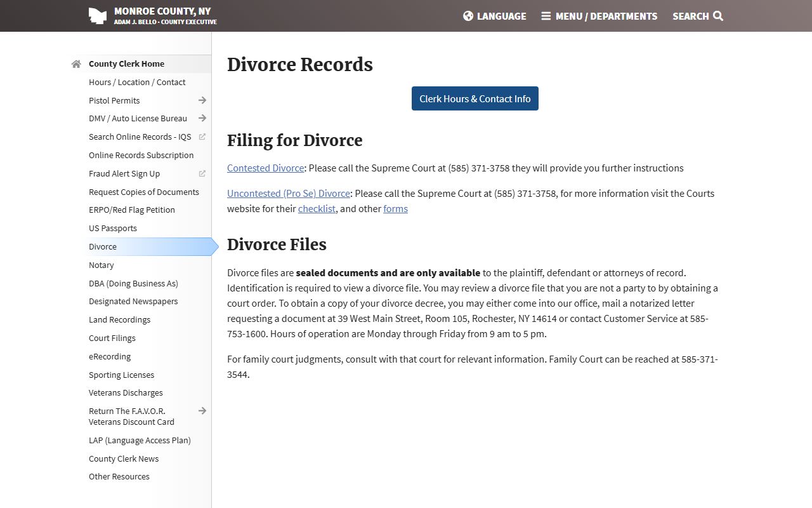The width and height of the screenshot is (812, 508).
Task: Open the Notary sidebar item
Action: (101, 265)
